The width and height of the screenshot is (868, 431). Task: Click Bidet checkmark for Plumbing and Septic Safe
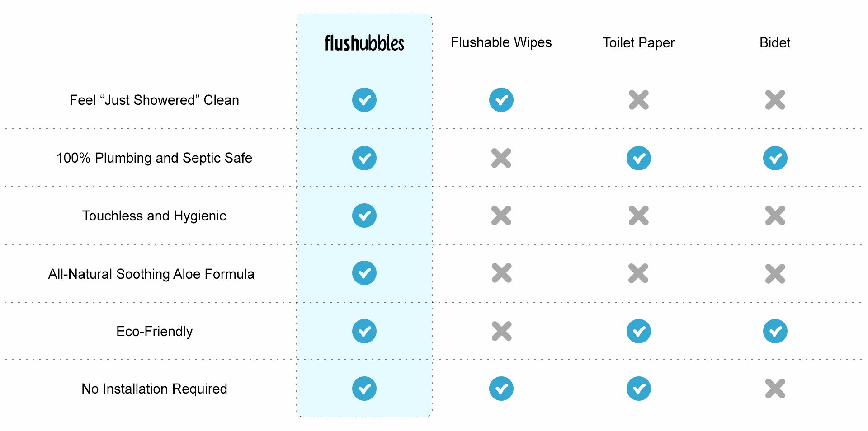(x=775, y=158)
